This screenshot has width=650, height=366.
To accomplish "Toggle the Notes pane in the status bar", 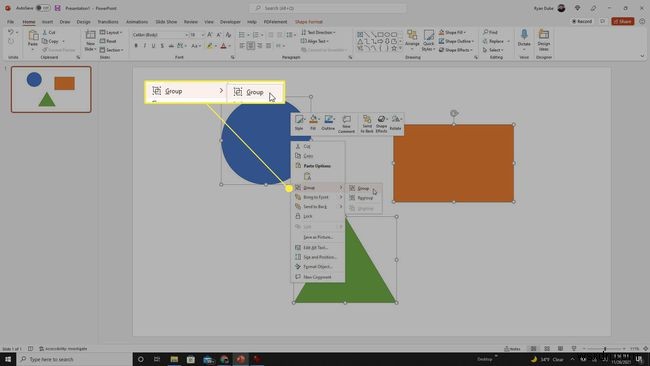I will (x=512, y=349).
